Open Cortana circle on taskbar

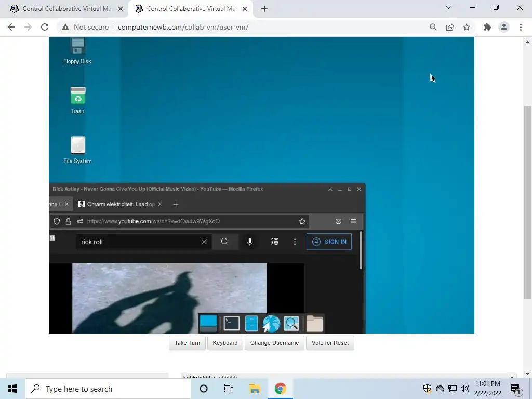pos(204,389)
